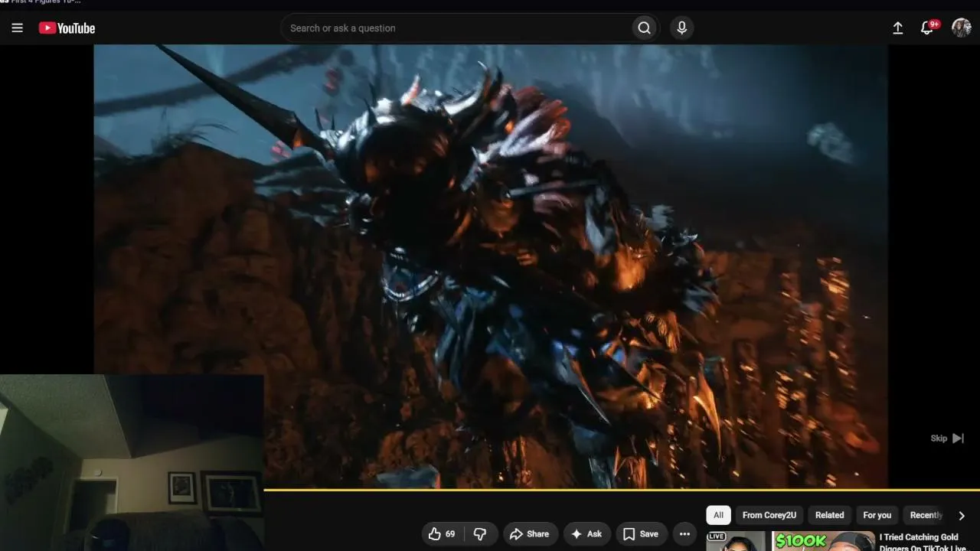Click the video player frame
The height and width of the screenshot is (551, 980).
point(490,266)
